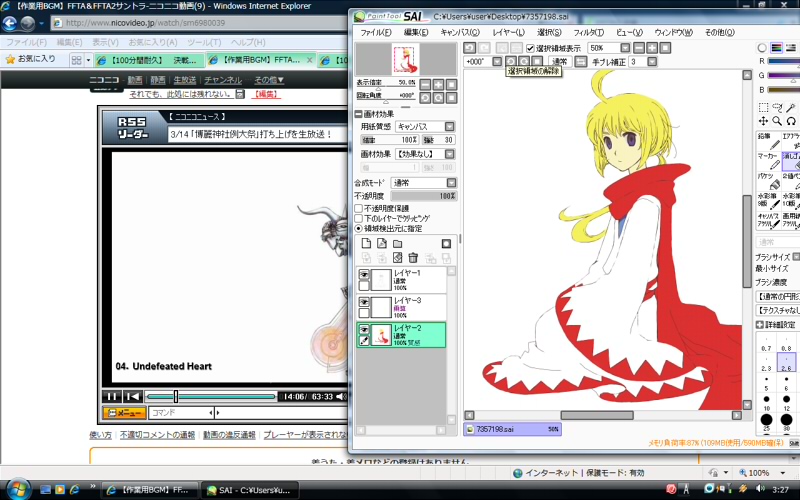Choose the watercolor 9 (水彩筆9版) brush
The image size is (800, 500).
click(768, 201)
